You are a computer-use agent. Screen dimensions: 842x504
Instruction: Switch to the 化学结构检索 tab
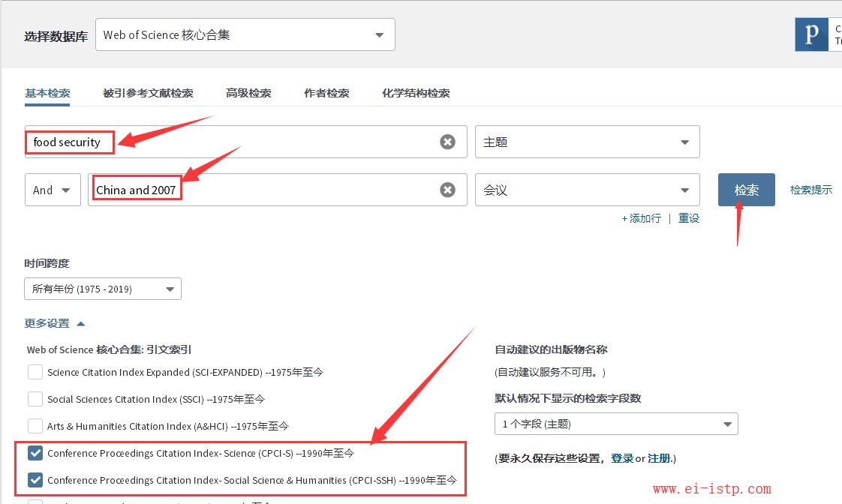(x=416, y=93)
